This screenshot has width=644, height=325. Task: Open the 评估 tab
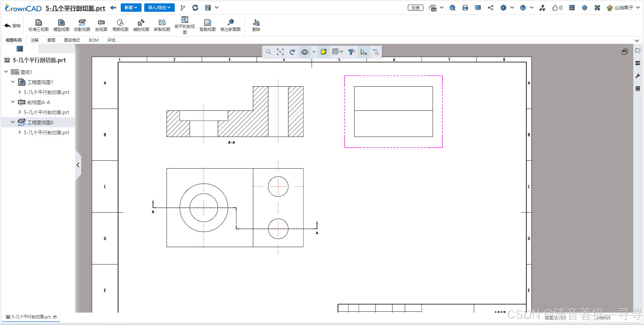[111, 40]
